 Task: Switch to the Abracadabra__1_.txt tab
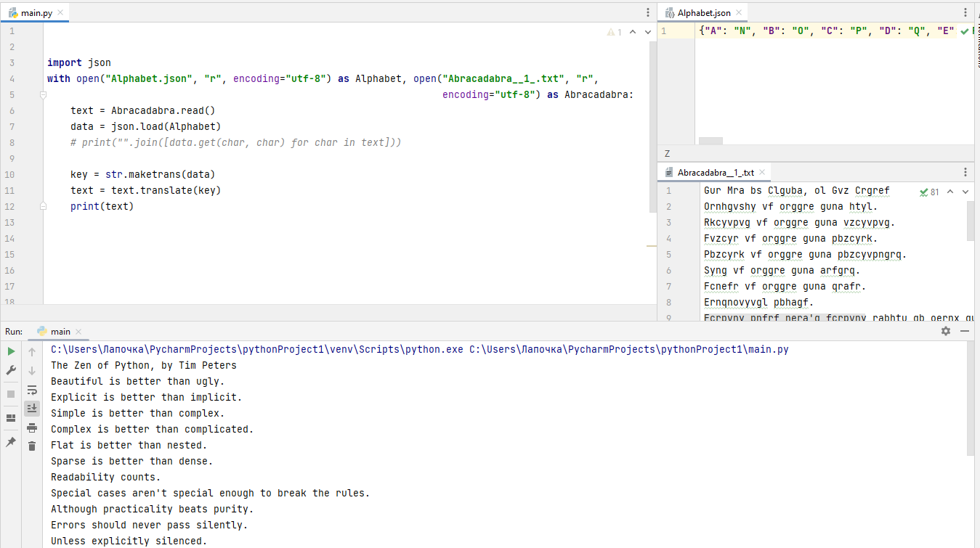716,173
